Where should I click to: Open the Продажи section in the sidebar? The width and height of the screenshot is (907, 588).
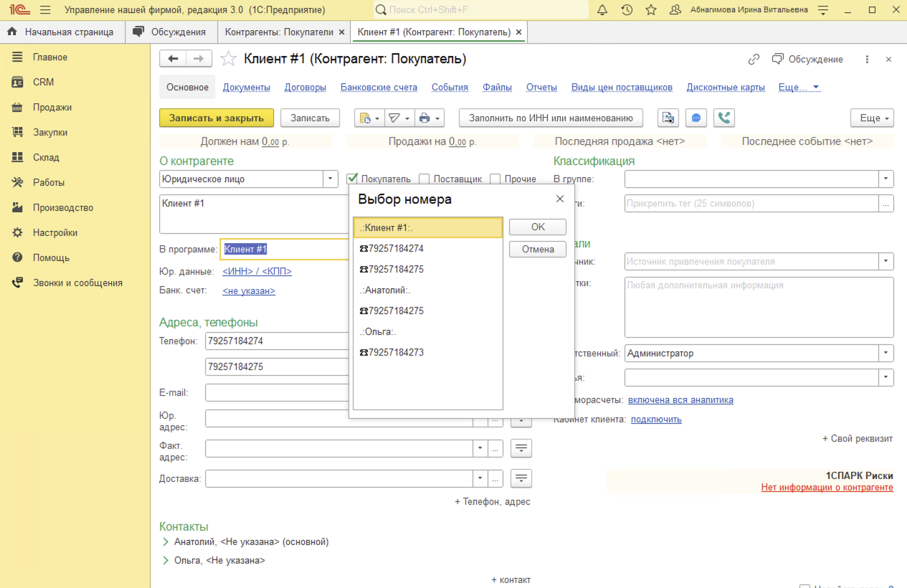[x=52, y=108]
